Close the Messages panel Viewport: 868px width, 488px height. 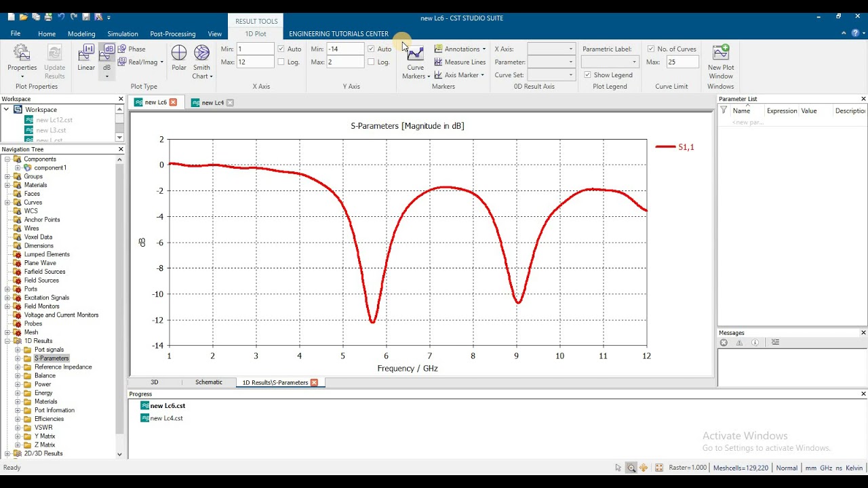863,333
